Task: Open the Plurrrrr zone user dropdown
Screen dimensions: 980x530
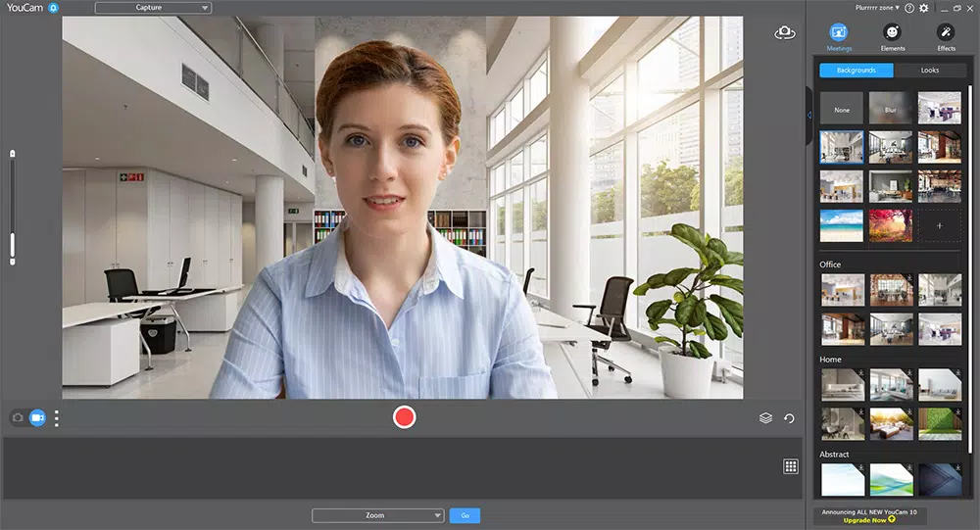Action: [x=877, y=8]
